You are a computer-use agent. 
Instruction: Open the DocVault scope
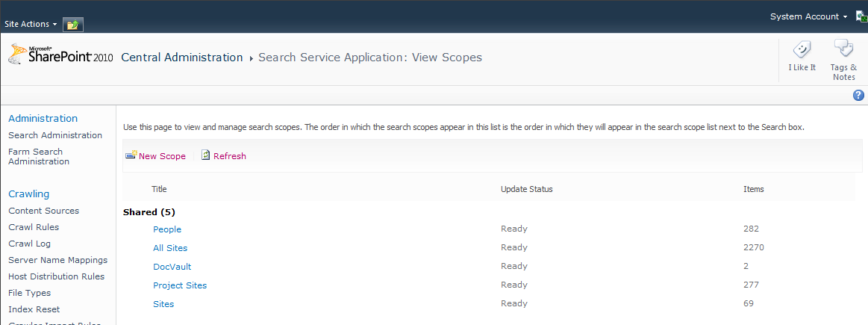click(x=172, y=267)
